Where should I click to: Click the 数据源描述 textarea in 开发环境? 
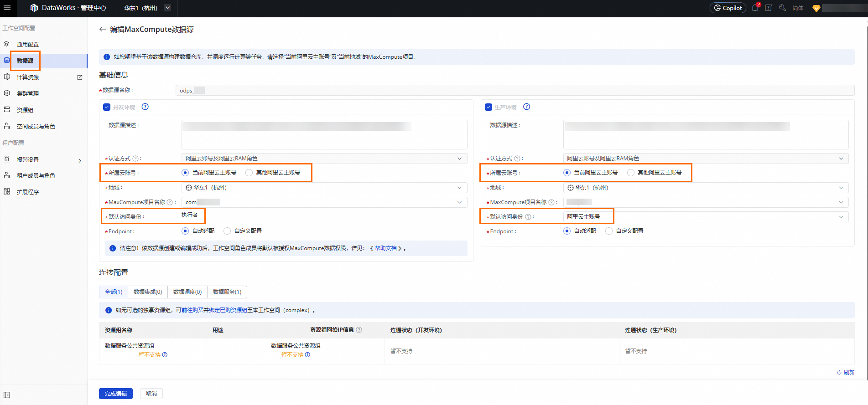(324, 134)
